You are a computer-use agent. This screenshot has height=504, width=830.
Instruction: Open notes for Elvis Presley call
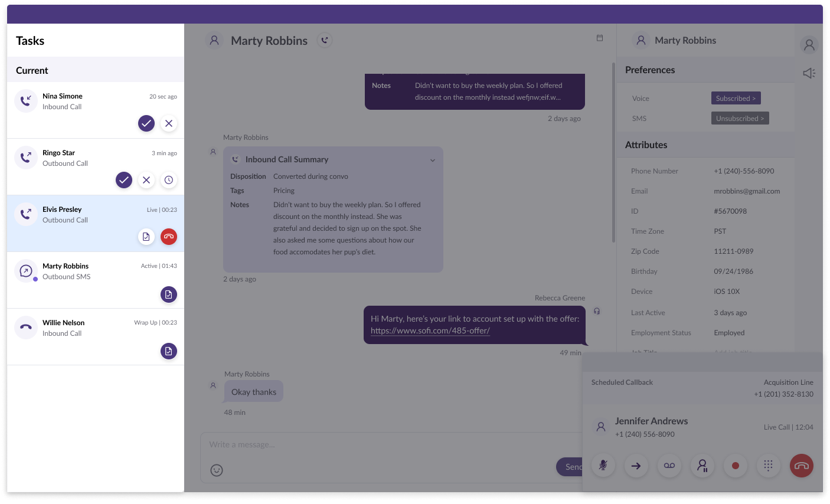(x=146, y=237)
